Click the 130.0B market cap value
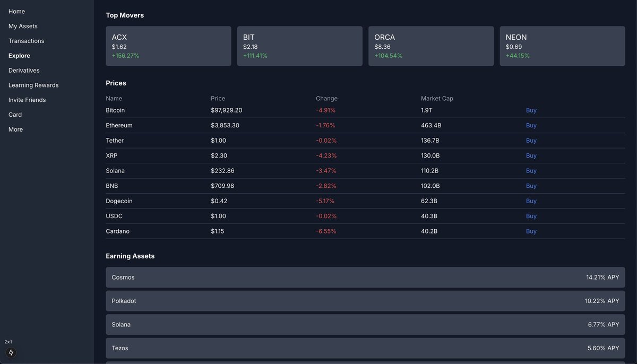 430,156
